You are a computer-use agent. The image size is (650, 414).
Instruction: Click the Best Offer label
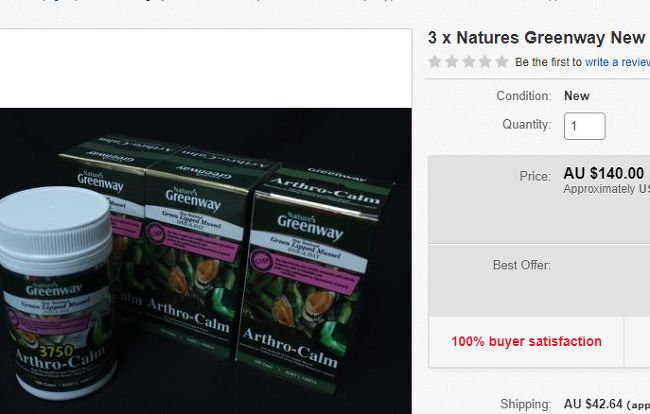[x=522, y=265]
